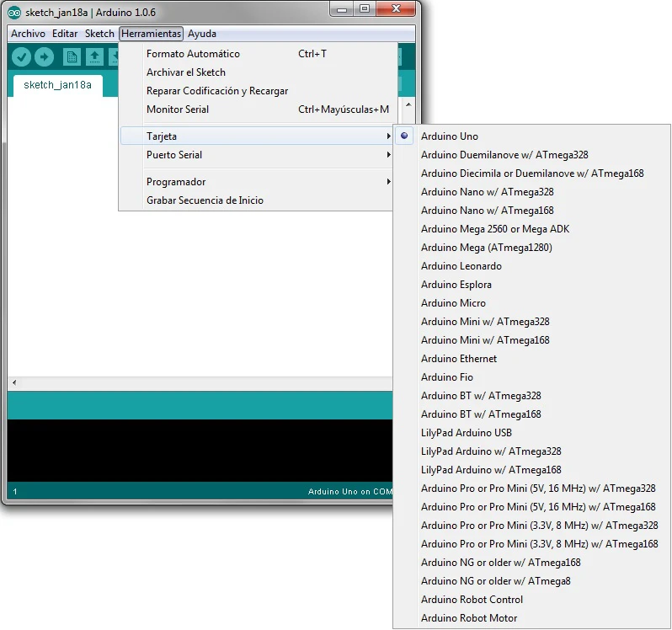Click the New sketch document icon
The image size is (672, 630).
coord(72,56)
